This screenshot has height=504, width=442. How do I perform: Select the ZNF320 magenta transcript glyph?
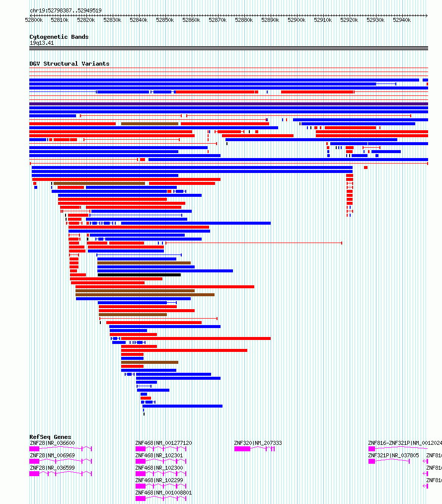tap(254, 449)
